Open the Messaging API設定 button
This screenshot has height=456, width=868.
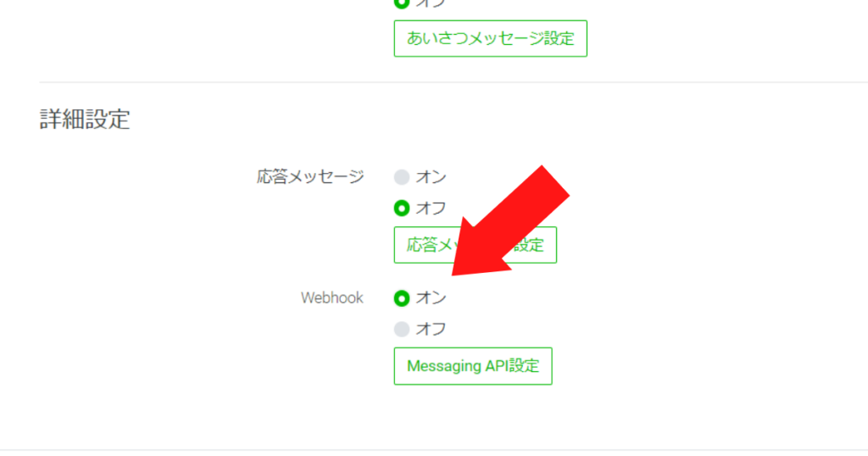(473, 366)
